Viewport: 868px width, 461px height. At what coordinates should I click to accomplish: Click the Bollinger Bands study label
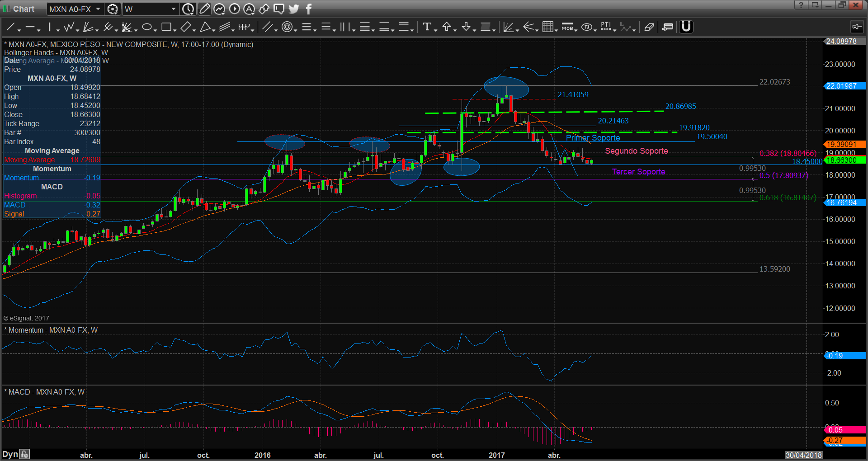pos(56,52)
